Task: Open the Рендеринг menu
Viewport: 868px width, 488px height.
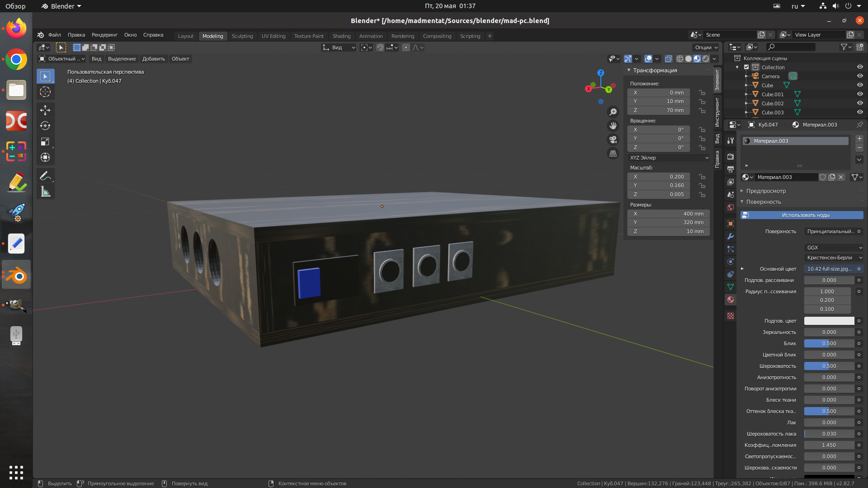Action: pyautogui.click(x=104, y=35)
